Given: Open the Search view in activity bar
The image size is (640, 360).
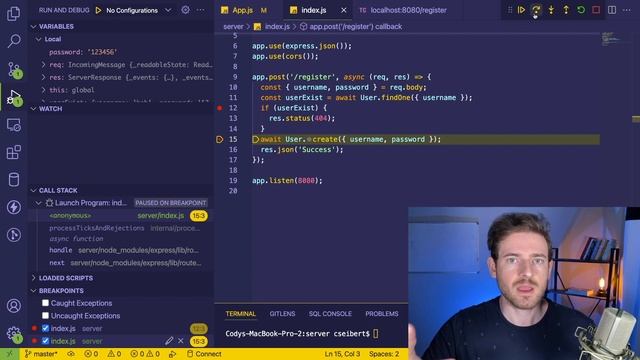Looking at the screenshot, I should pyautogui.click(x=13, y=40).
